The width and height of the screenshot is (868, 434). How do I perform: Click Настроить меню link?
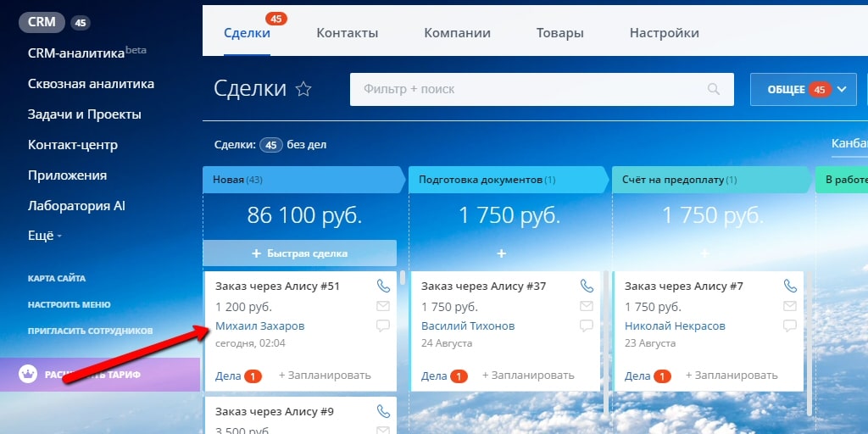pos(70,304)
